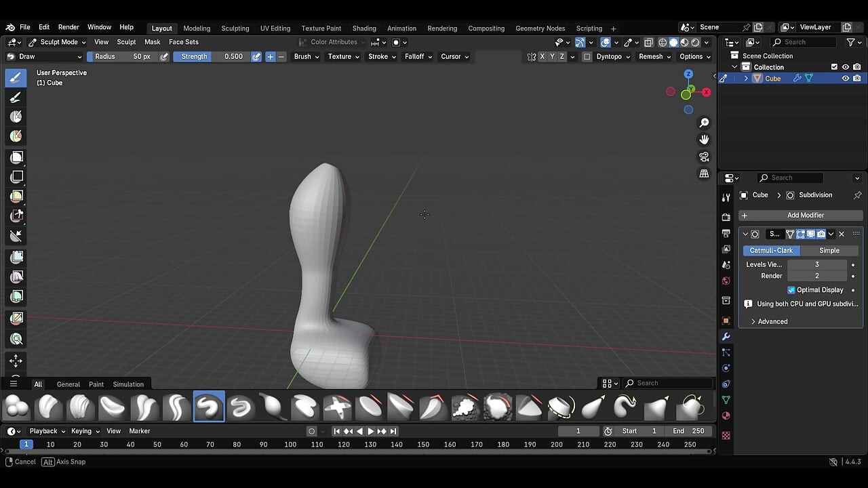
Task: Open the Render menu
Action: [x=68, y=27]
